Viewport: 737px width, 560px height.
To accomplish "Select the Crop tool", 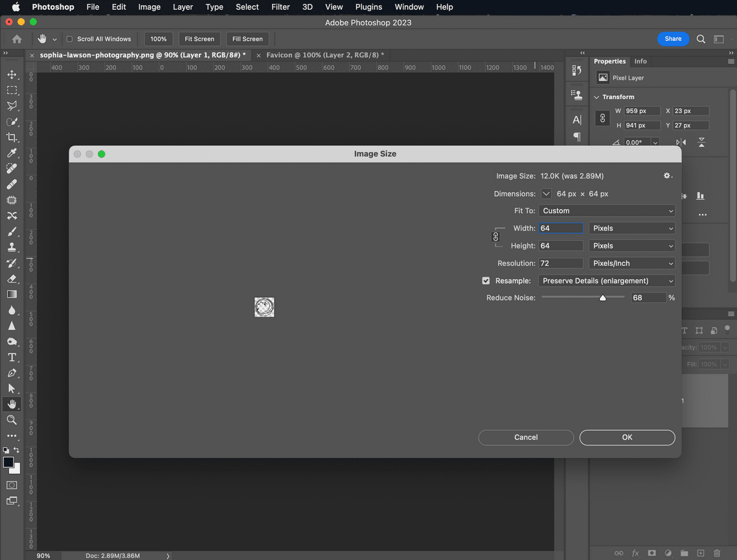I will 12,137.
